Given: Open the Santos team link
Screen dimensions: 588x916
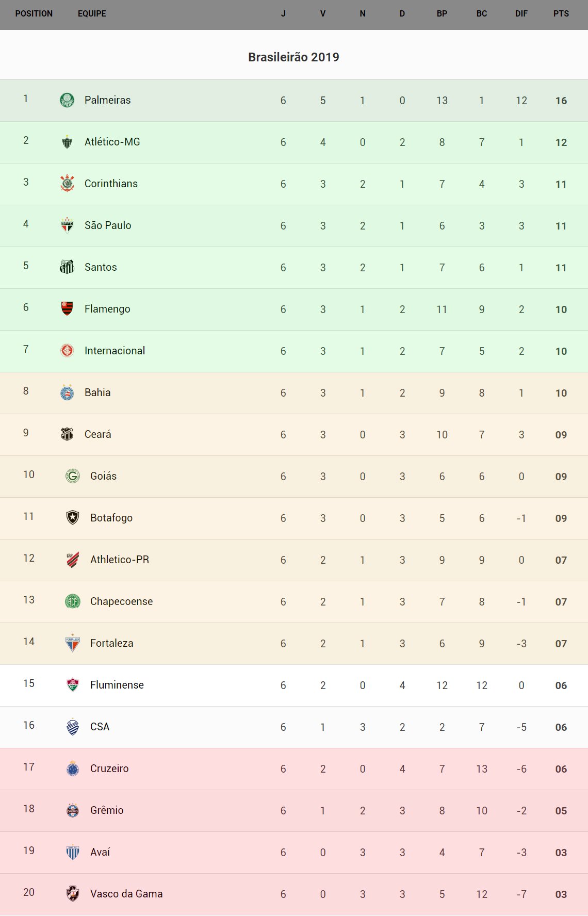Looking at the screenshot, I should [x=101, y=267].
